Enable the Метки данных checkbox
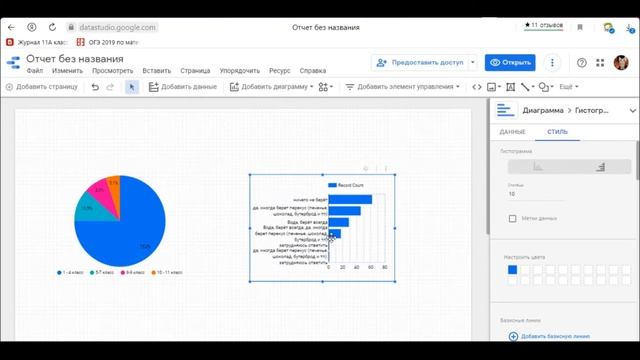 click(512, 218)
